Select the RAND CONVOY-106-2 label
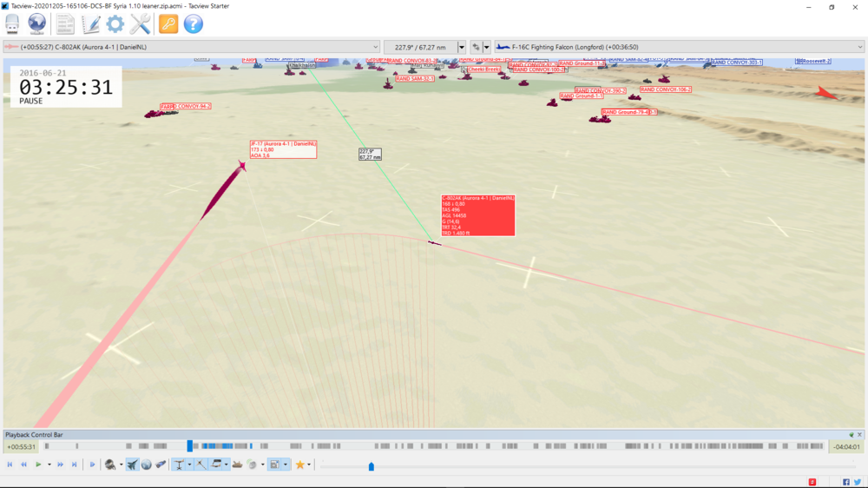 (x=666, y=89)
